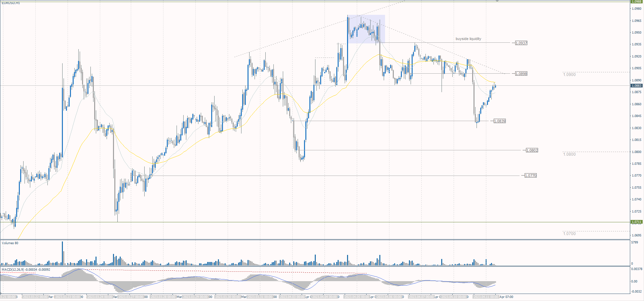
Task: Click the 0.00378 MACD scale value
Action: click(x=637, y=269)
